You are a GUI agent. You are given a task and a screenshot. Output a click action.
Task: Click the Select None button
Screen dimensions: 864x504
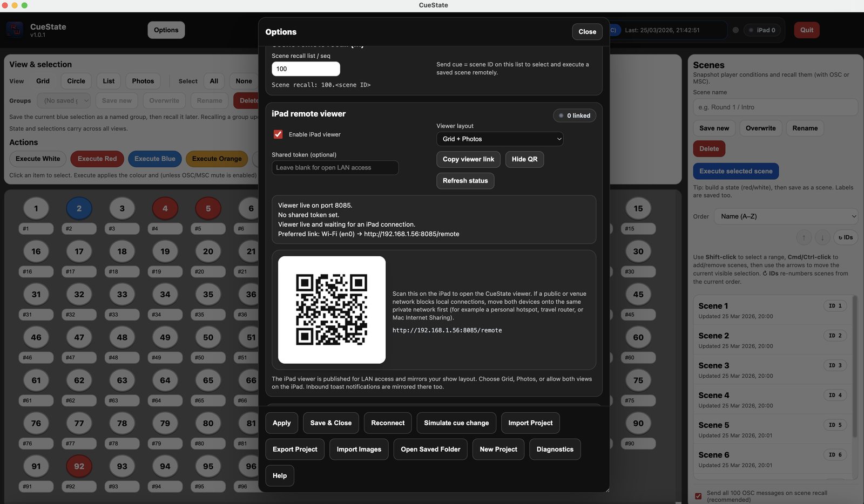coord(244,81)
